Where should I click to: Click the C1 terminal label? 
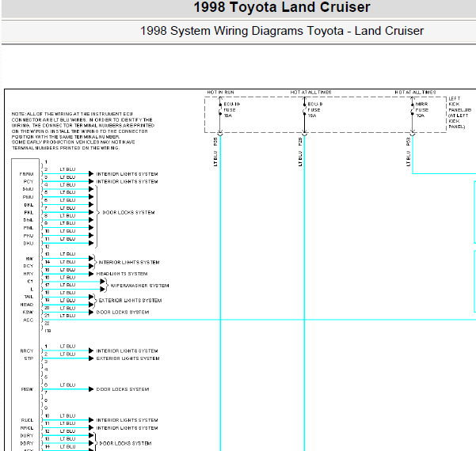pos(30,282)
